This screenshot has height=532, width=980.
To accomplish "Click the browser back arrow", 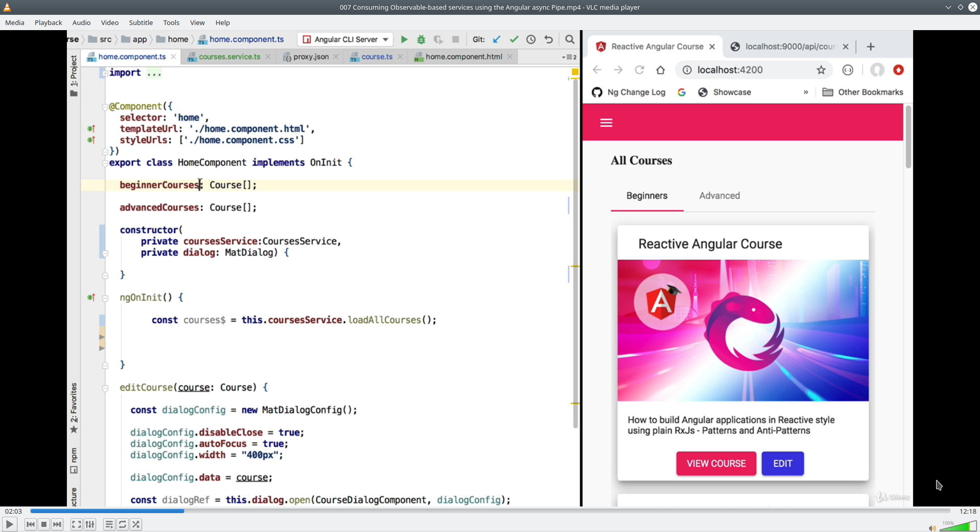I will (x=597, y=70).
